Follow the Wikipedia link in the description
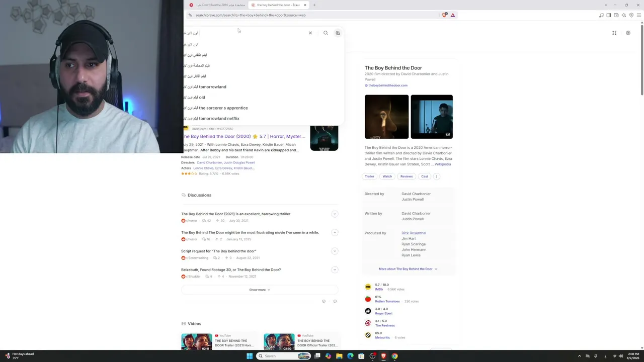The height and width of the screenshot is (362, 644). [443, 164]
